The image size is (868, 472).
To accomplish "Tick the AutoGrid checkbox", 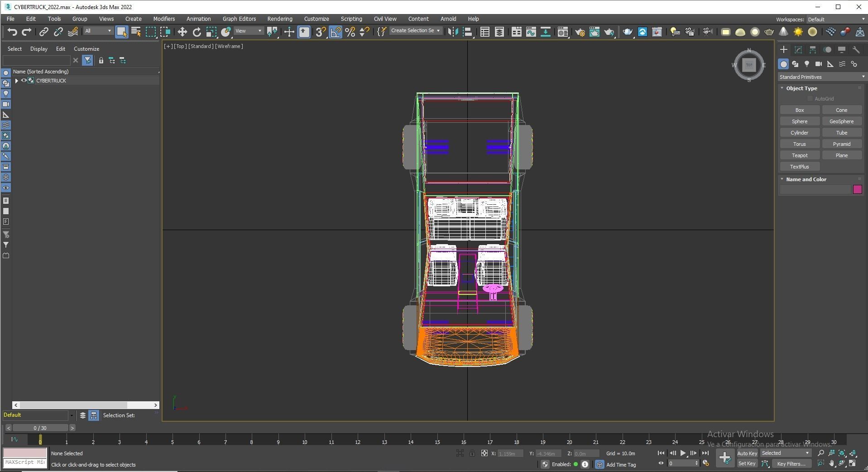I will click(810, 99).
